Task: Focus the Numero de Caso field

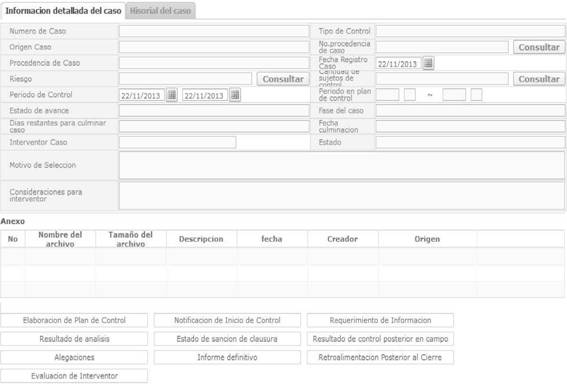Action: (214, 31)
